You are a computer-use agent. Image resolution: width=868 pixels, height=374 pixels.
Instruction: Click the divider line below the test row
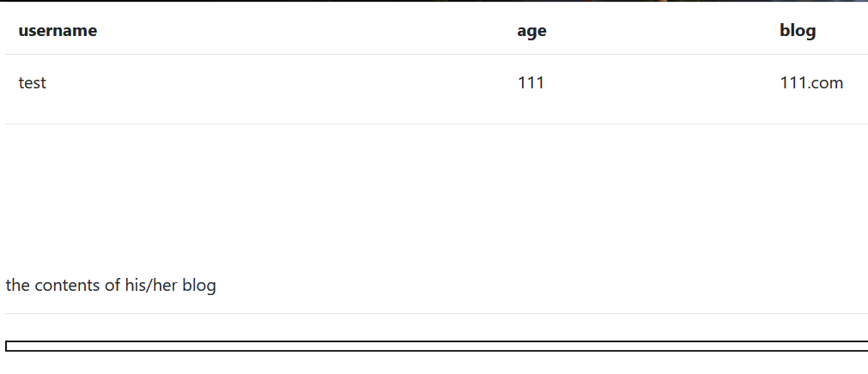tap(437, 124)
